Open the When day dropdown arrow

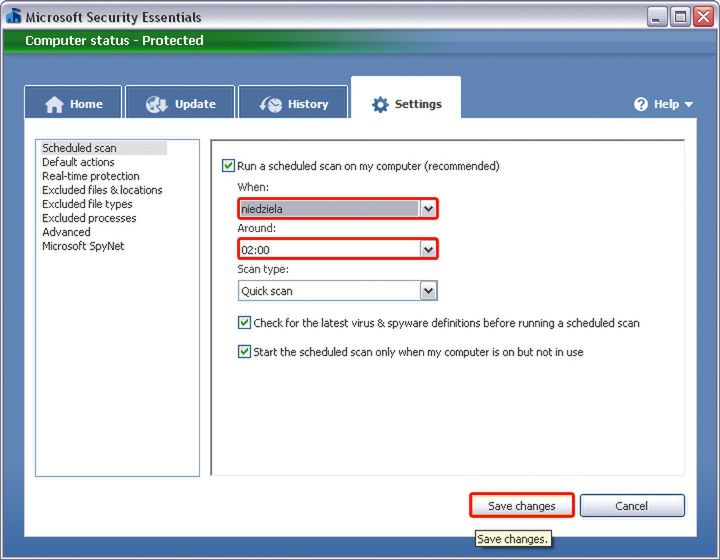click(428, 209)
